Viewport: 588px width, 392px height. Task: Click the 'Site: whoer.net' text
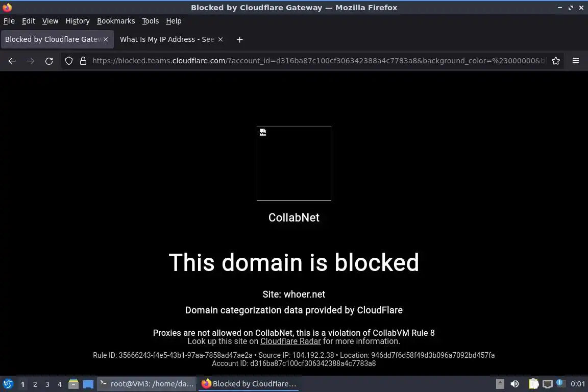[x=294, y=295]
